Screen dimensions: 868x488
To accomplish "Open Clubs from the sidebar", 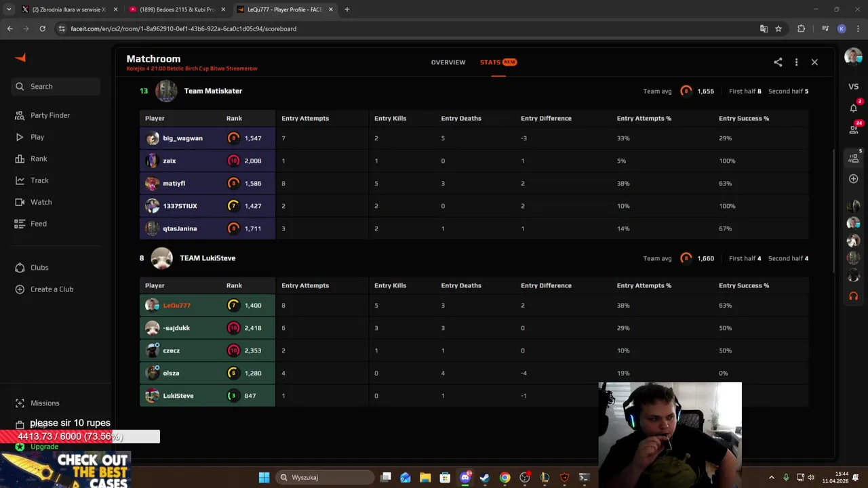I will (x=32, y=268).
